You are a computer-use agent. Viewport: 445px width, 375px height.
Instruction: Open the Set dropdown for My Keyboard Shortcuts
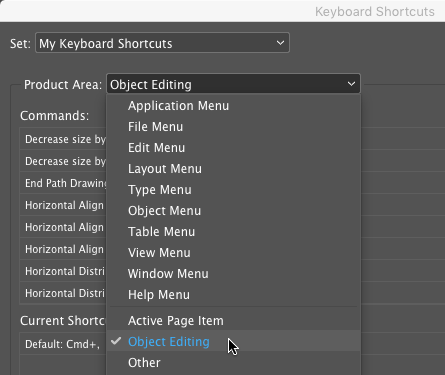162,43
